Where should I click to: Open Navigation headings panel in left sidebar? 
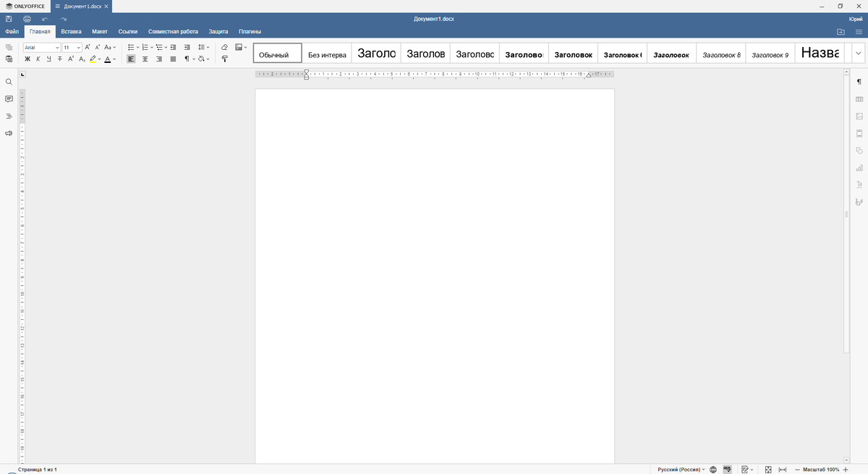(9, 116)
